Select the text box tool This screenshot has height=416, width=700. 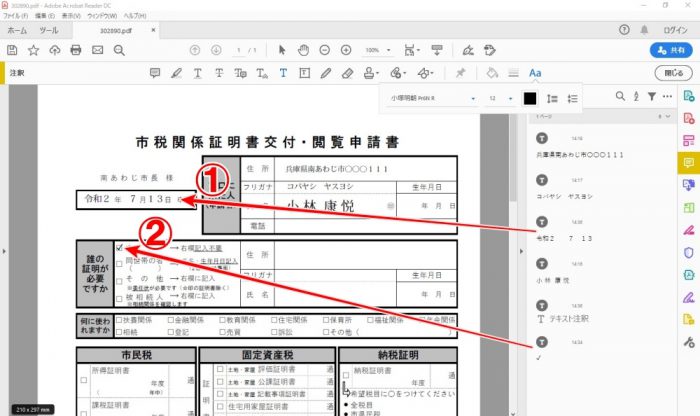point(304,73)
